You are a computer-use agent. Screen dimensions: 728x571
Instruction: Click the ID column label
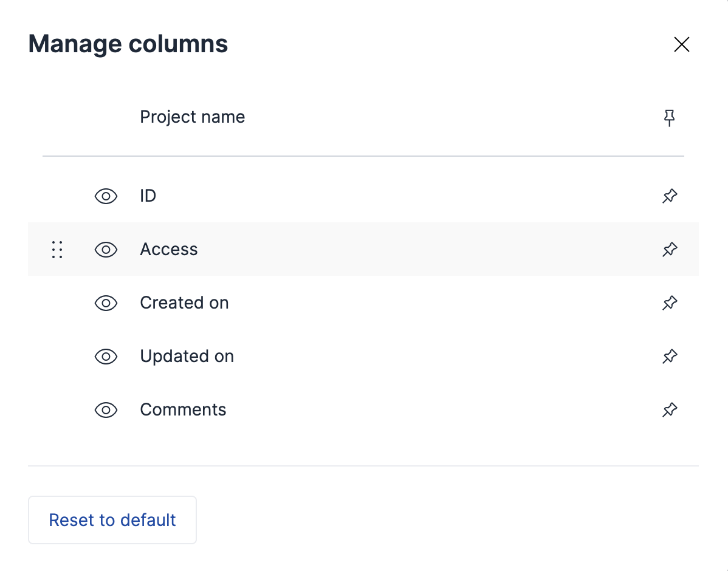click(148, 196)
